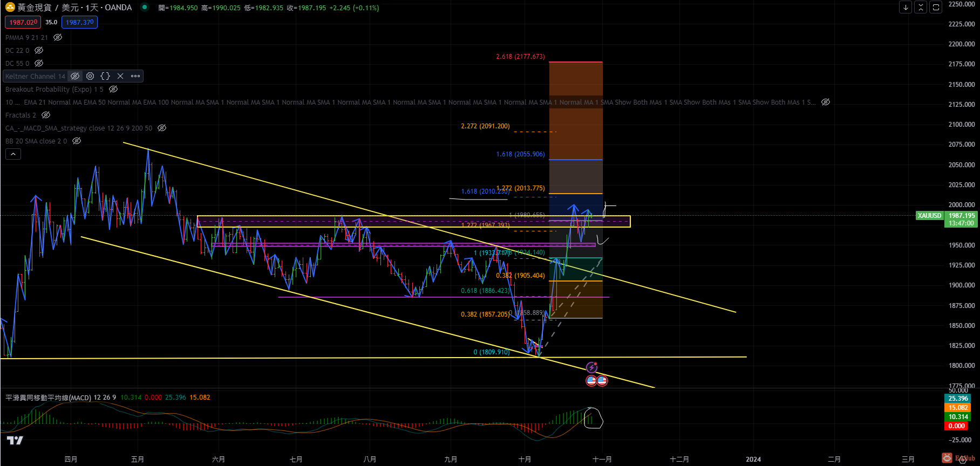Click the current price 1987.195 axis label
This screenshot has width=980, height=466.
[x=962, y=216]
